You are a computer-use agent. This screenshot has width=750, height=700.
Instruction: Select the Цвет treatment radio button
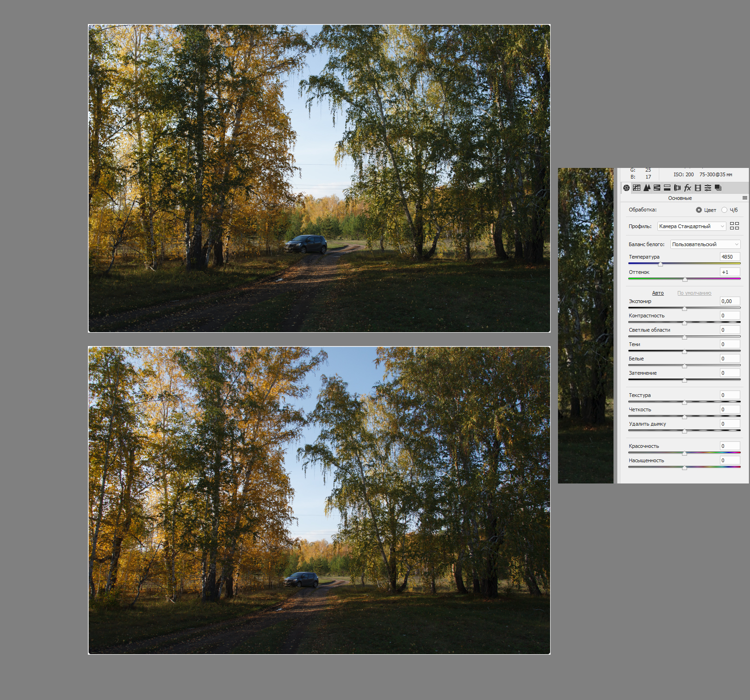(699, 210)
